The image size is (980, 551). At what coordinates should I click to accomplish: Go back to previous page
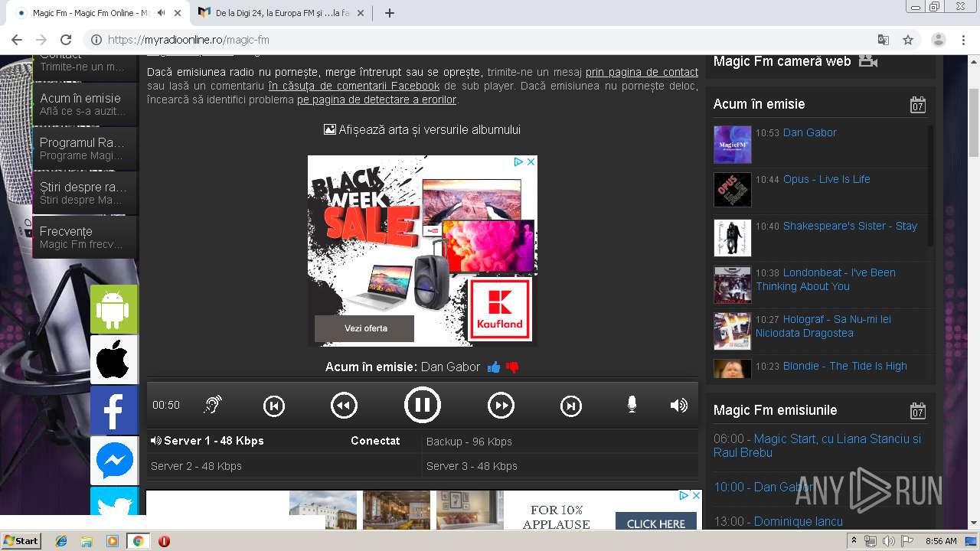(x=17, y=40)
